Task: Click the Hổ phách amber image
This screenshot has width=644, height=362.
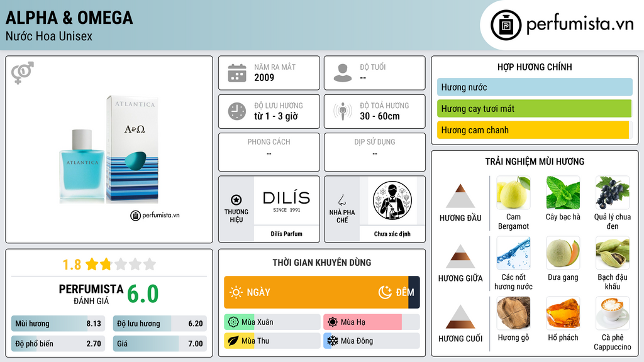Action: pos(563,313)
